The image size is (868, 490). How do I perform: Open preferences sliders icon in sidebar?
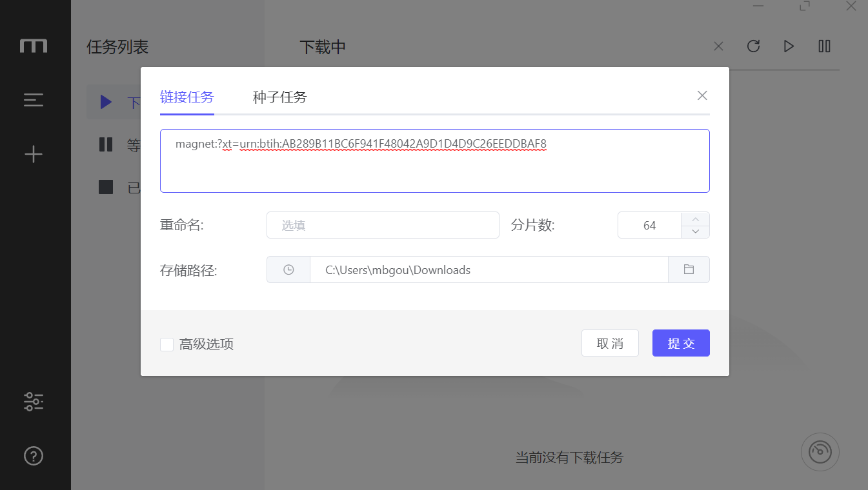click(34, 402)
